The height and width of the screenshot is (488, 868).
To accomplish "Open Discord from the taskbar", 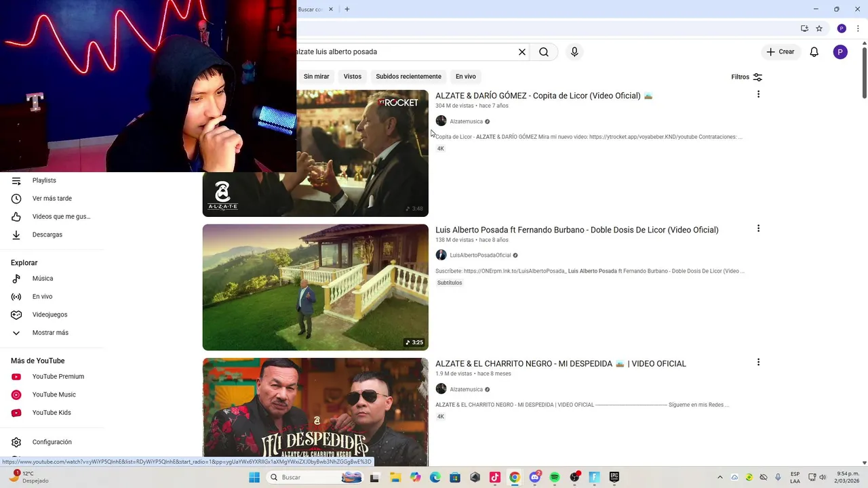I will coord(535,477).
